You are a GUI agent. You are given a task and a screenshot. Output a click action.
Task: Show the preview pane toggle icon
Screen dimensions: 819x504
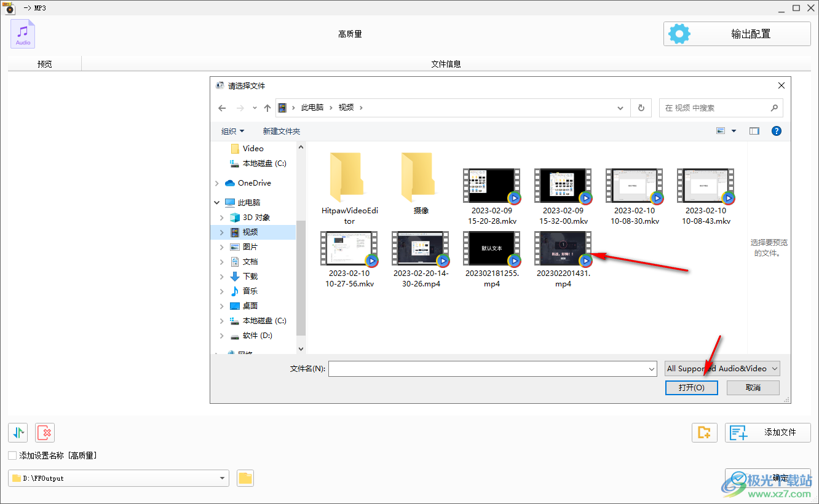[754, 131]
